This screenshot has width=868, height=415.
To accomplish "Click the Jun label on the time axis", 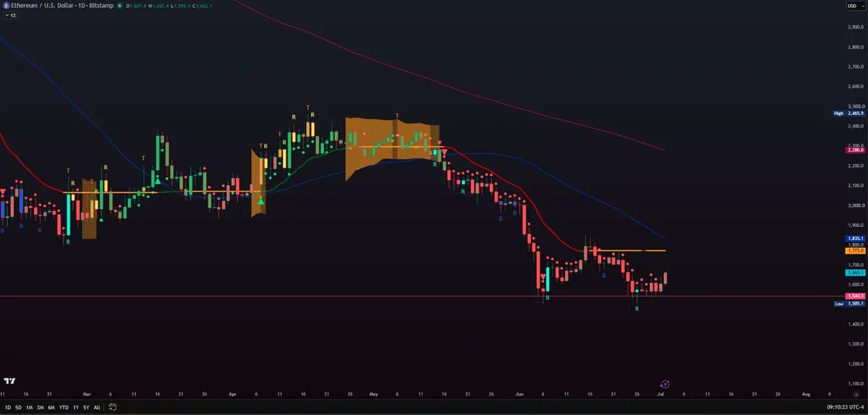I will click(x=519, y=395).
